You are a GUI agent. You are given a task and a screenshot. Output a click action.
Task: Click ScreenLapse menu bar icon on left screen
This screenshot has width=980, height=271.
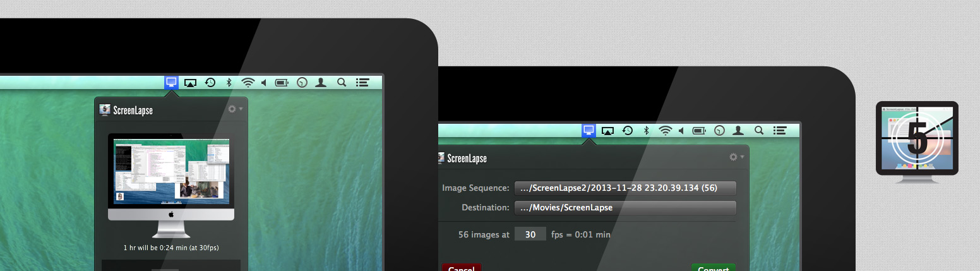click(171, 82)
